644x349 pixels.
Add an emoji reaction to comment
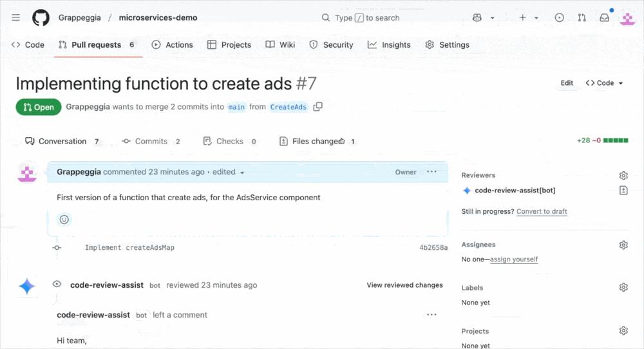pos(64,220)
